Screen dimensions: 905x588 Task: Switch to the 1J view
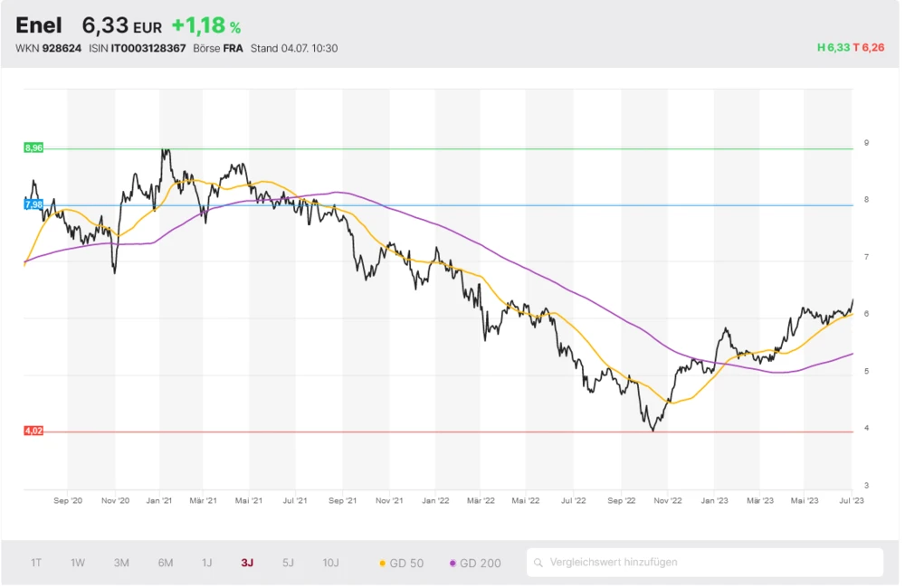tap(207, 563)
